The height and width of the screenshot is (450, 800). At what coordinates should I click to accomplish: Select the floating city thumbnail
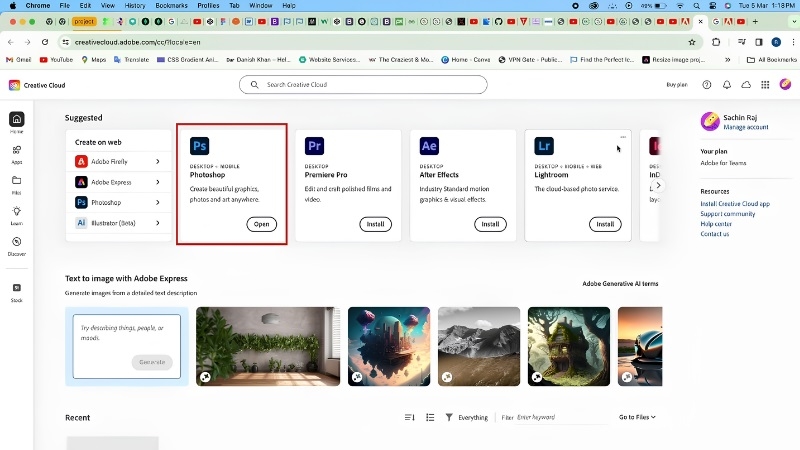click(x=389, y=346)
